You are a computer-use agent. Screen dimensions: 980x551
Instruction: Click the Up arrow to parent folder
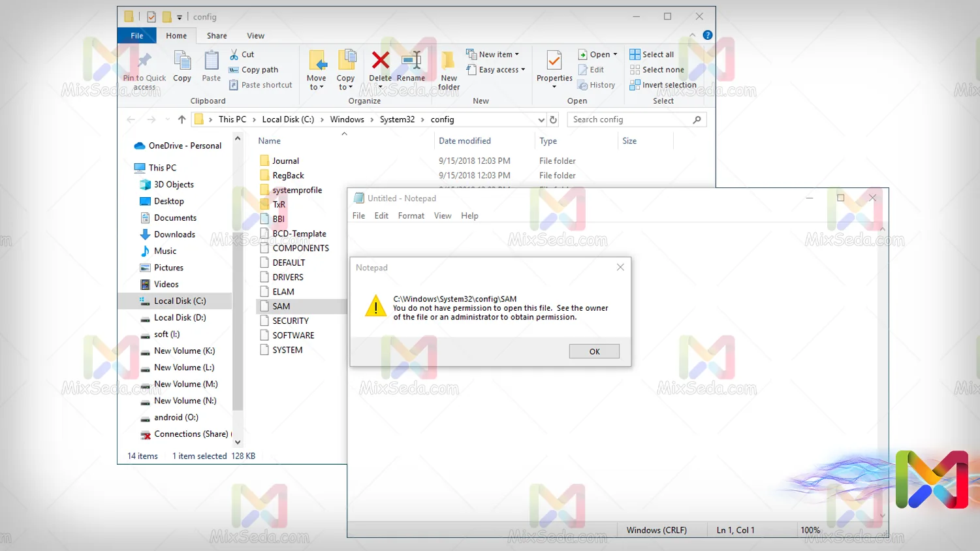coord(182,119)
